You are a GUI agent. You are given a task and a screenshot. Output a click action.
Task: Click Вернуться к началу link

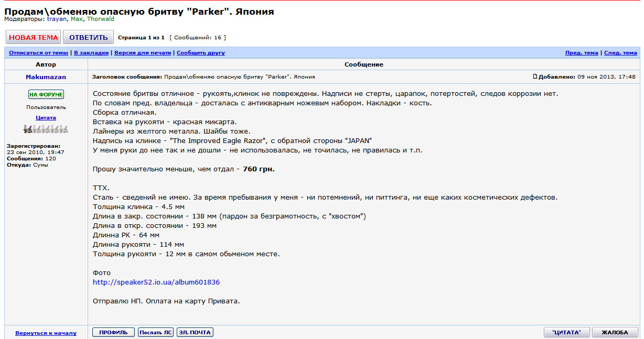click(46, 333)
